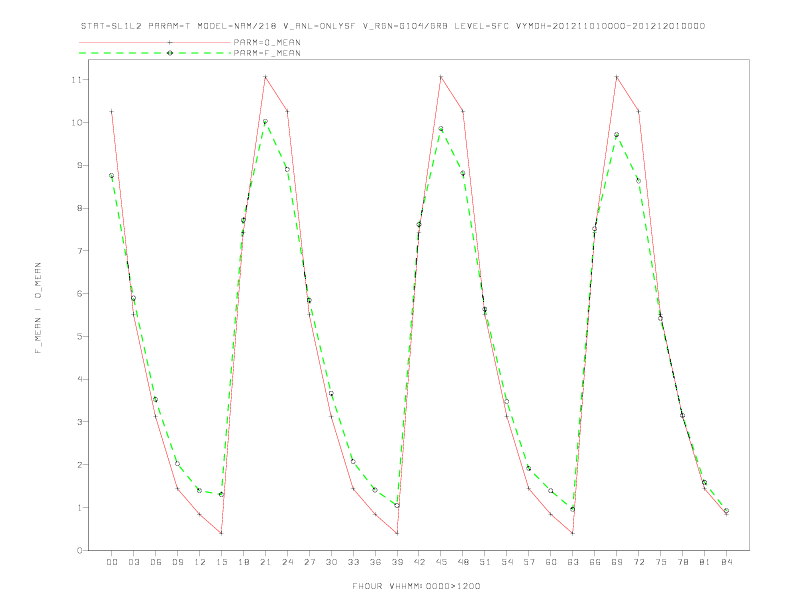Image resolution: width=792 pixels, height=612 pixels.
Task: Click x-axis tick label 03
Action: pos(134,562)
